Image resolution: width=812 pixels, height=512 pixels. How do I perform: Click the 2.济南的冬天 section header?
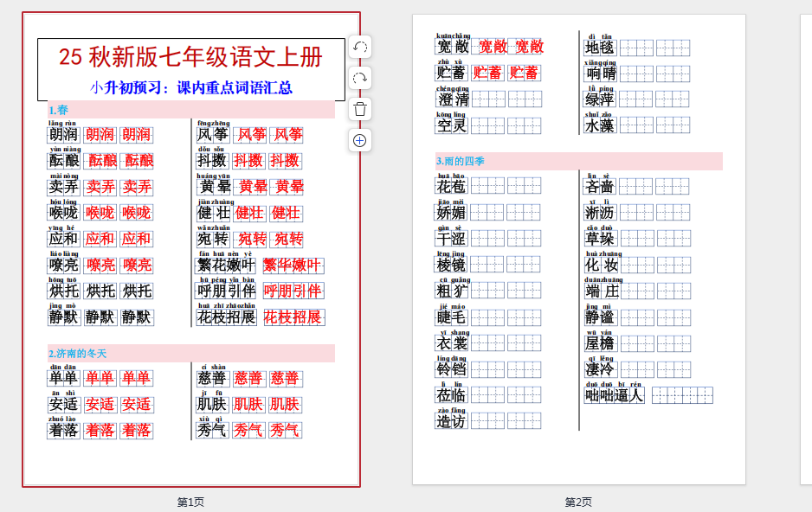click(x=78, y=354)
